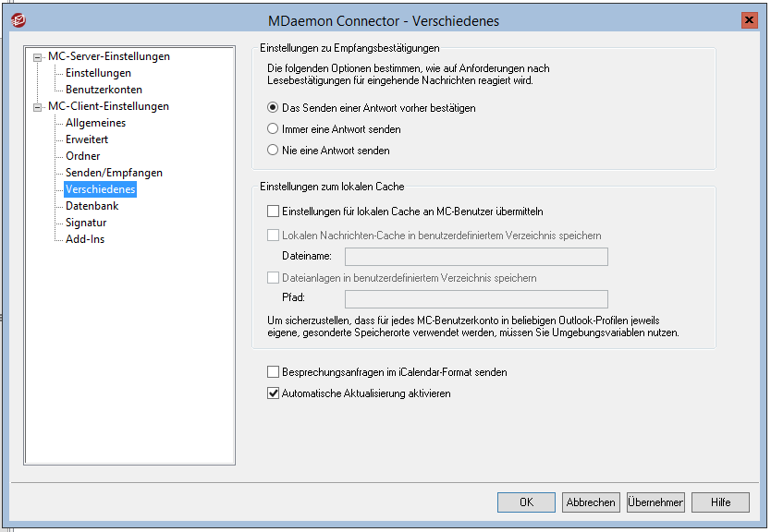Click the Abbrechen button
The height and width of the screenshot is (532, 771).
[591, 502]
